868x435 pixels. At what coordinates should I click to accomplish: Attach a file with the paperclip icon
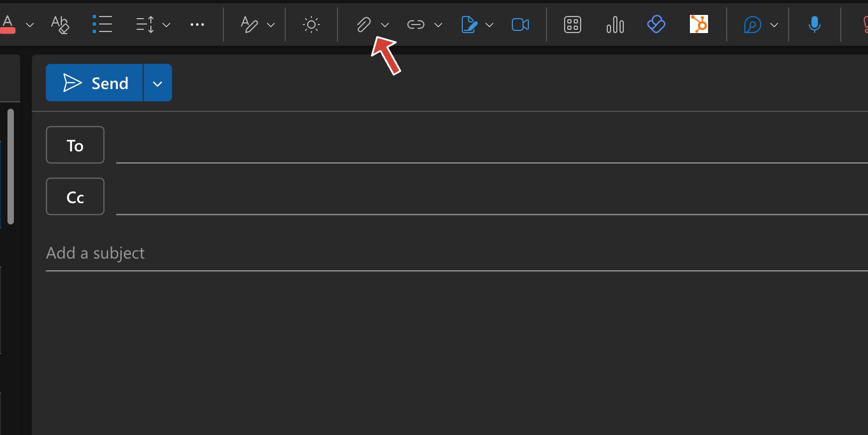click(x=363, y=24)
